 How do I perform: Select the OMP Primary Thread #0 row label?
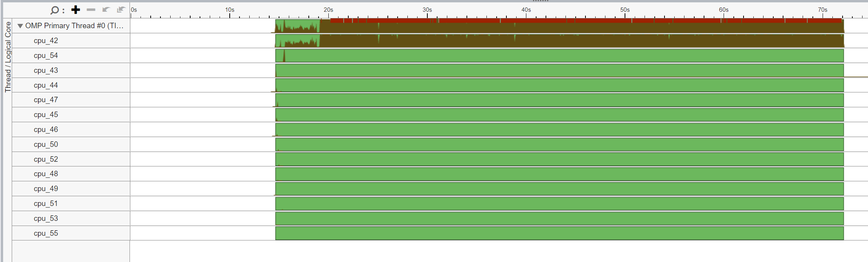(74, 26)
